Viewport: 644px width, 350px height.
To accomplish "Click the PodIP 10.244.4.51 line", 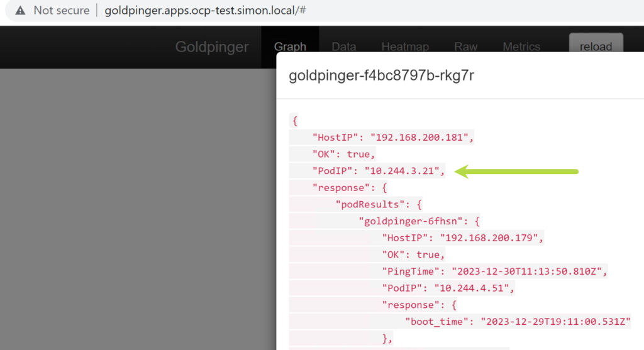I will [448, 288].
